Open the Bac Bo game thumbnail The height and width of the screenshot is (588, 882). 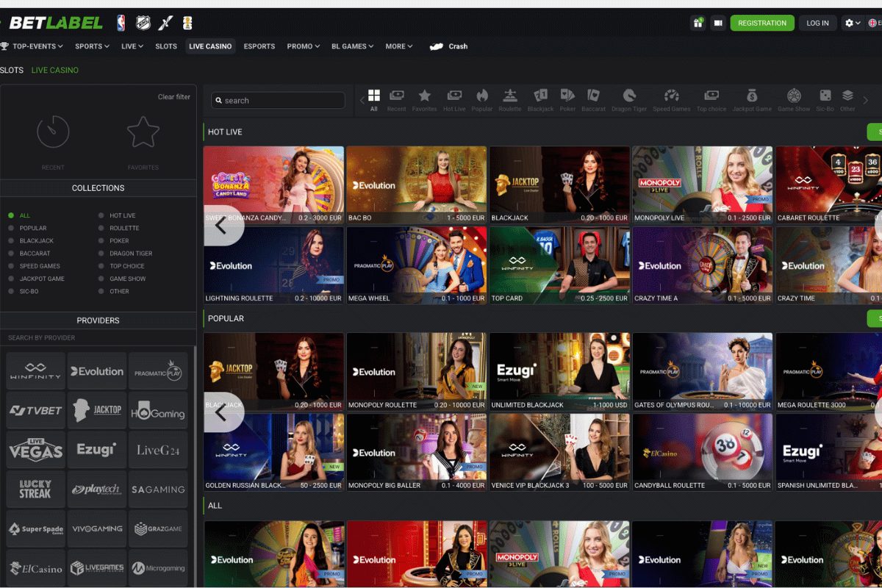pyautogui.click(x=417, y=184)
